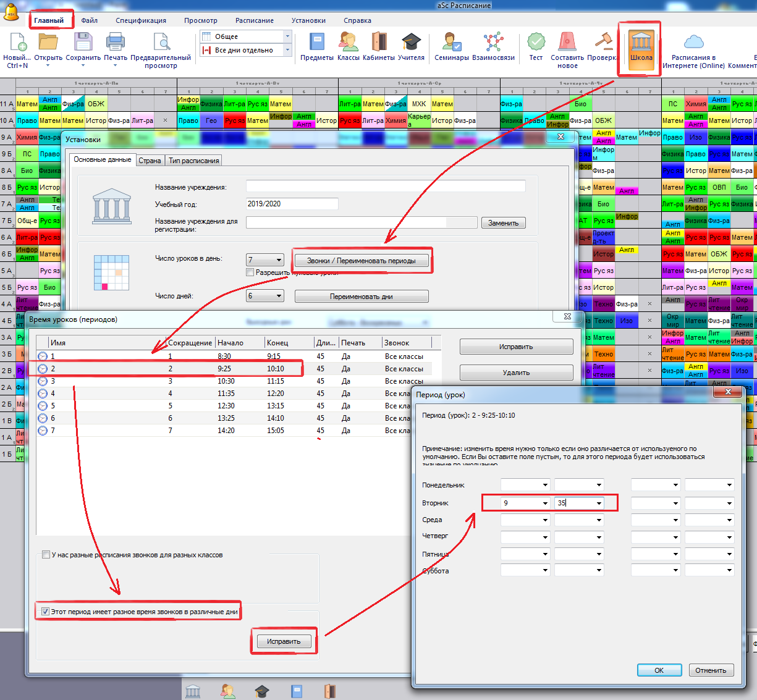This screenshot has width=757, height=700.
Task: Expand the Вторник hour dropdown showing 9
Action: pyautogui.click(x=544, y=503)
